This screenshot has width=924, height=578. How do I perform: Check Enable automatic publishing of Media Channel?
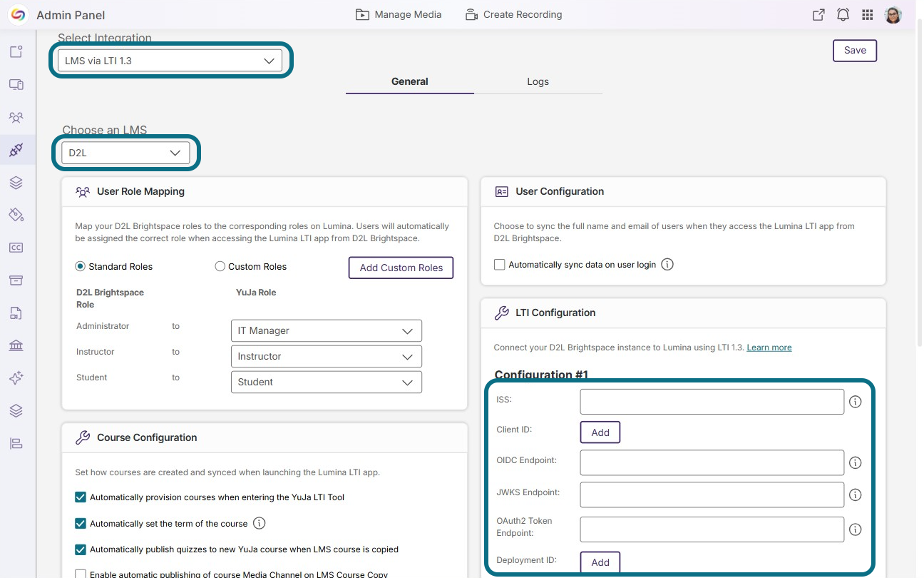[81, 574]
